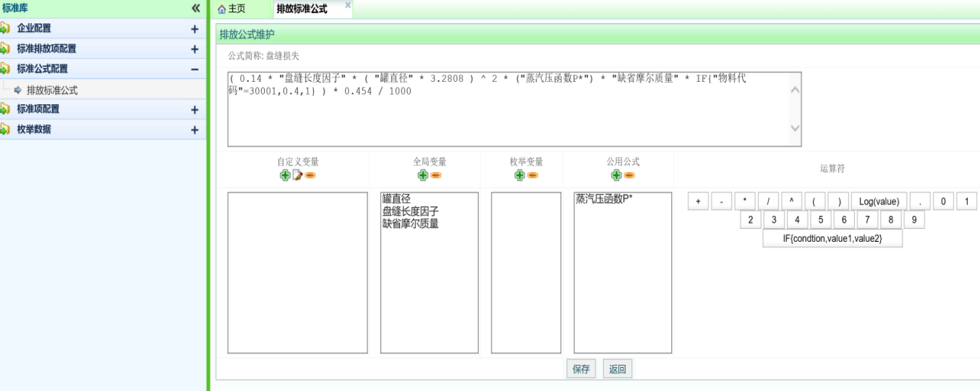Screen dimensions: 980x391
Task: Insert an opening parenthesis
Action: tap(814, 201)
